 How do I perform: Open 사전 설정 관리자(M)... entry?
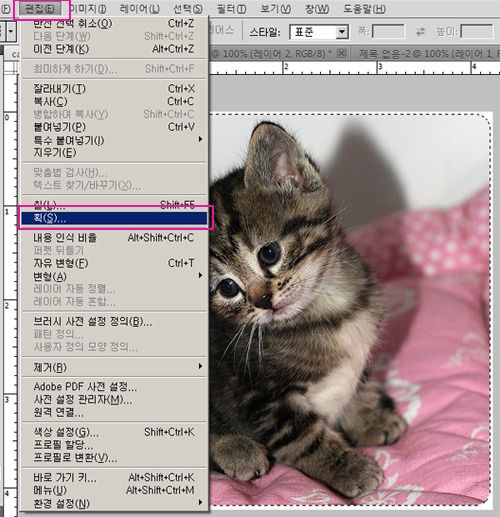pos(114,400)
